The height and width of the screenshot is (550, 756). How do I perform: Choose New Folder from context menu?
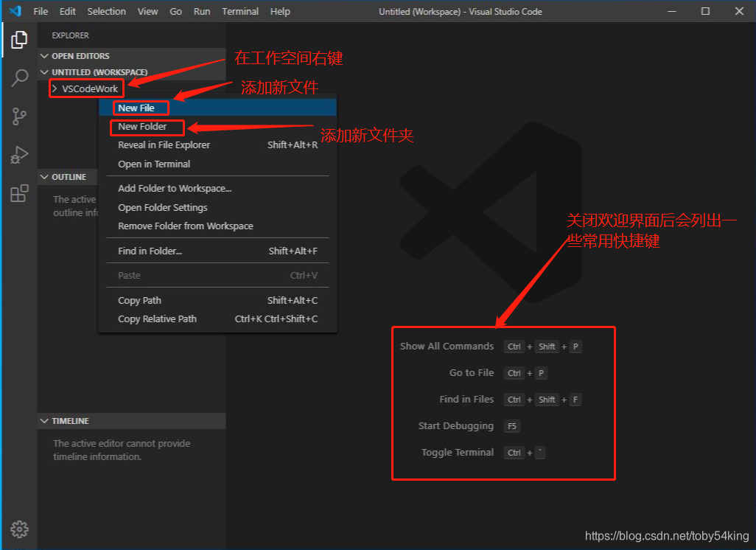[x=217, y=126]
